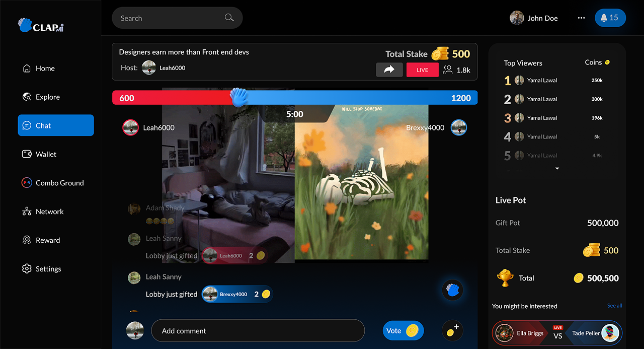Viewport: 644px width, 349px height.
Task: Click the Add comment input field
Action: (x=258, y=331)
